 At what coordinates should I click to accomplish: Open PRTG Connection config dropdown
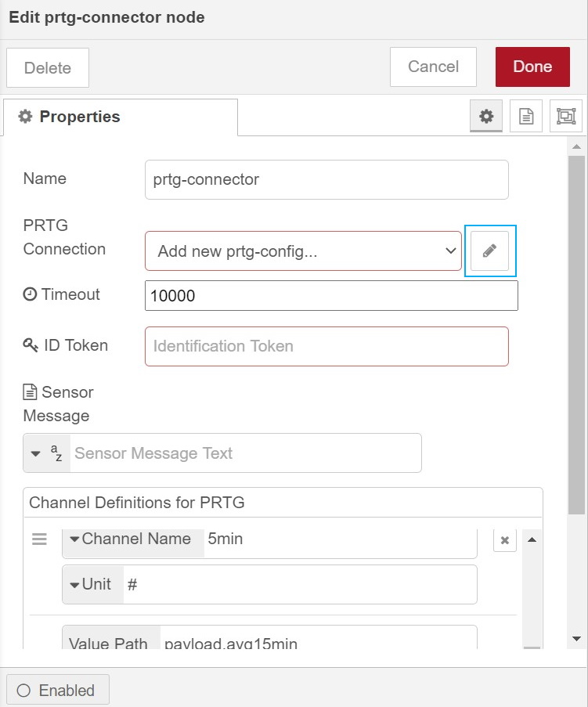tap(303, 251)
